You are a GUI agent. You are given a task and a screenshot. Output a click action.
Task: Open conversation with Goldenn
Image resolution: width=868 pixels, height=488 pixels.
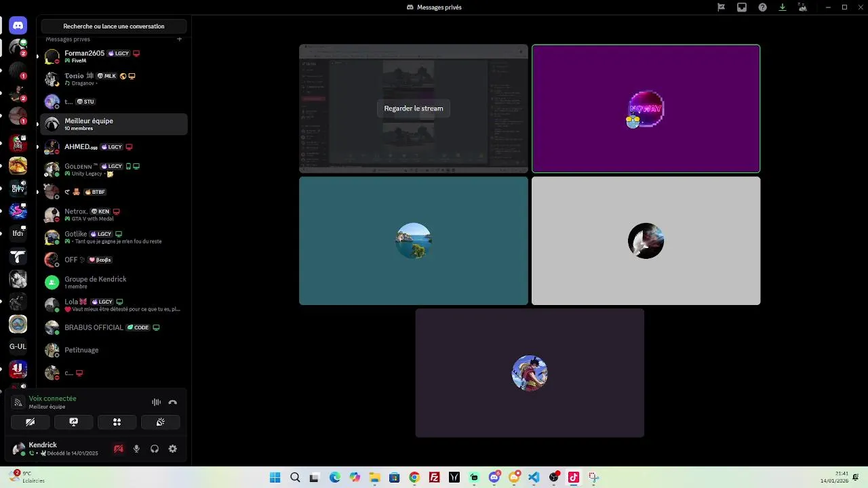[x=114, y=169]
